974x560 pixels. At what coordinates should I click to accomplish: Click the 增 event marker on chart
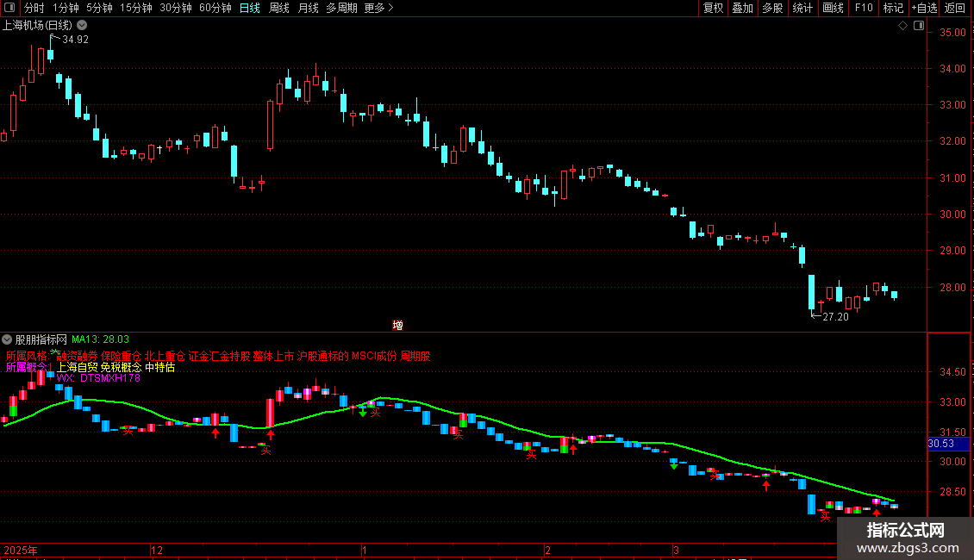click(397, 325)
